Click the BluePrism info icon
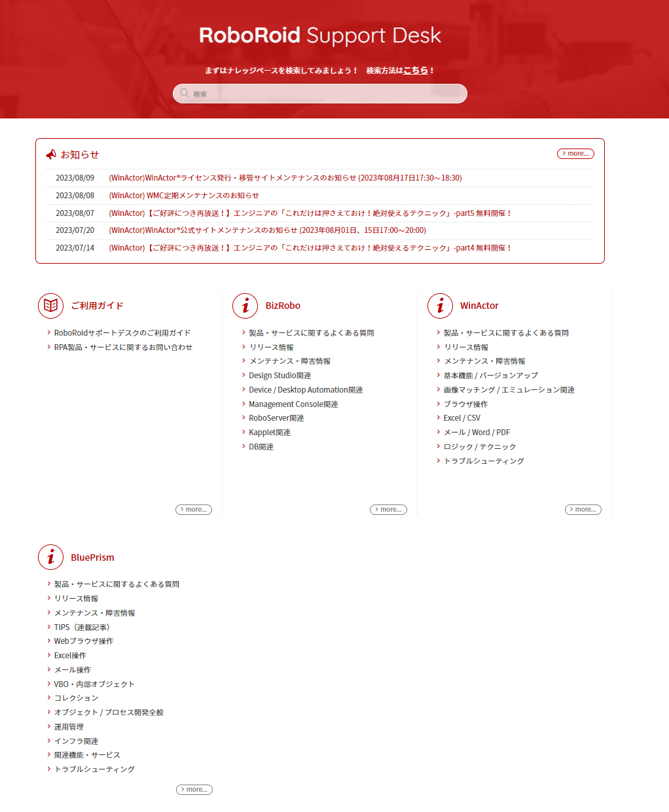The width and height of the screenshot is (669, 812). (51, 557)
